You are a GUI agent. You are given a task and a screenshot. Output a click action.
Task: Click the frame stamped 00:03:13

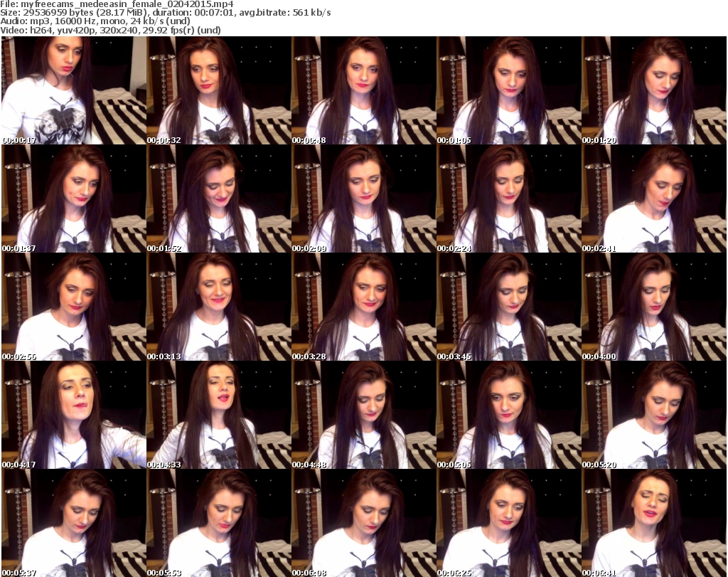[219, 307]
